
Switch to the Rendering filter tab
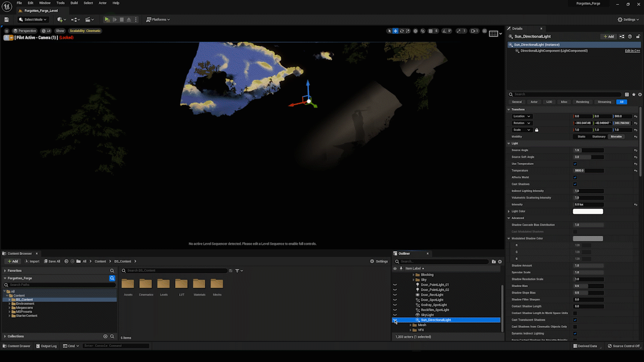[x=582, y=102]
